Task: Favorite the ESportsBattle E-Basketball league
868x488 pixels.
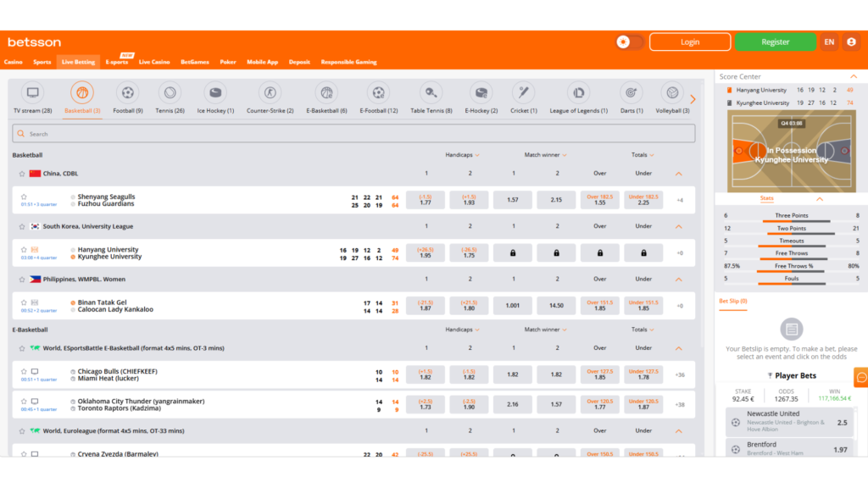Action: point(22,348)
